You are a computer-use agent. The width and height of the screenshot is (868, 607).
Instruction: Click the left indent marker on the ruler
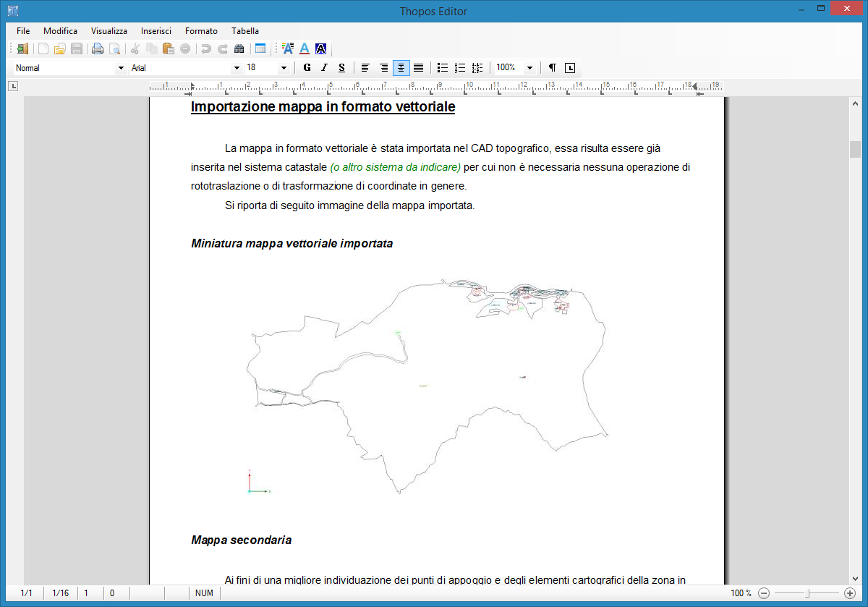pyautogui.click(x=192, y=88)
